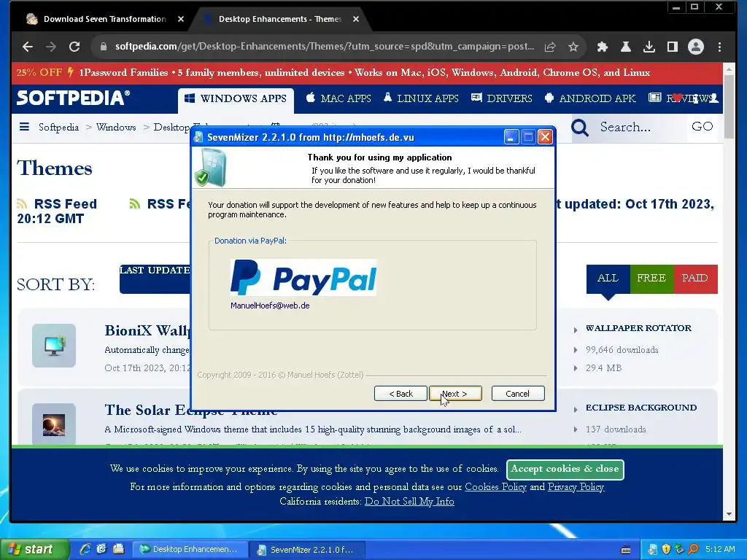Filter listings by ALL
Image resolution: width=747 pixels, height=560 pixels.
click(608, 278)
